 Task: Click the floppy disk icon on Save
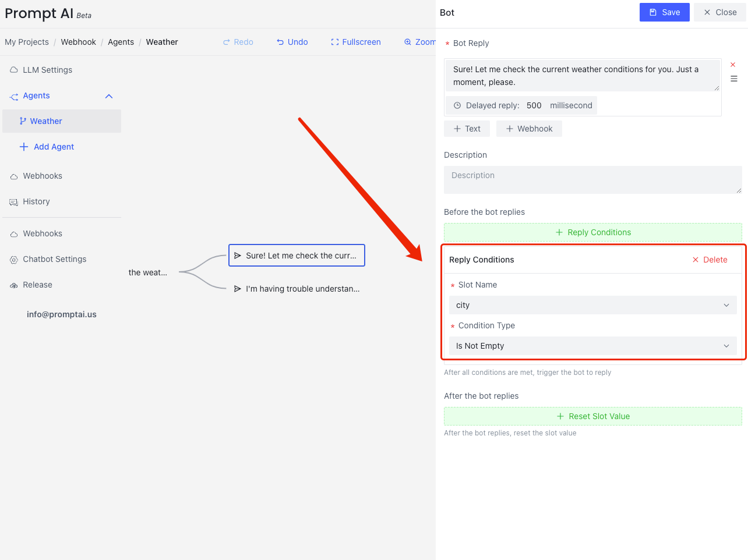[x=653, y=12]
